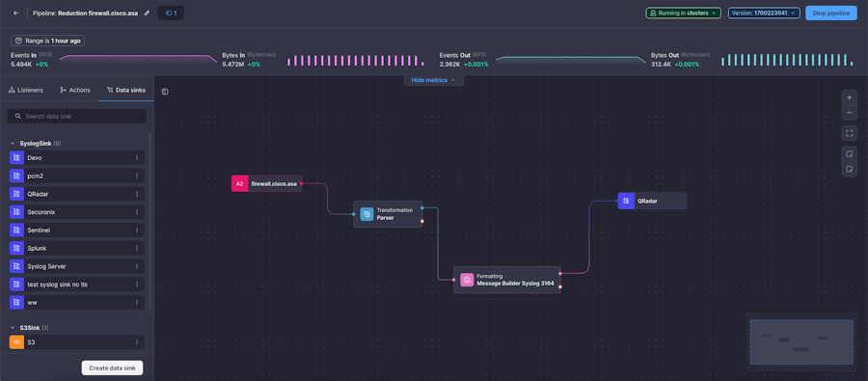Click the Devo sink icon

pos(16,158)
